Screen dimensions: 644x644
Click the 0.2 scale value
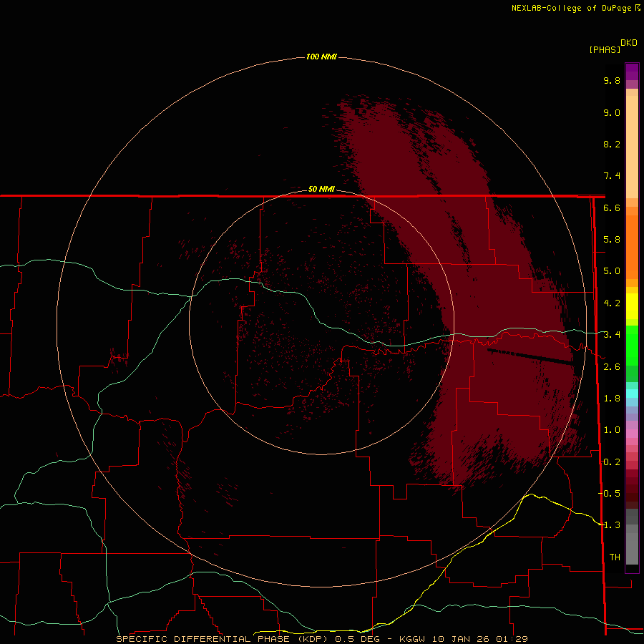612,462
